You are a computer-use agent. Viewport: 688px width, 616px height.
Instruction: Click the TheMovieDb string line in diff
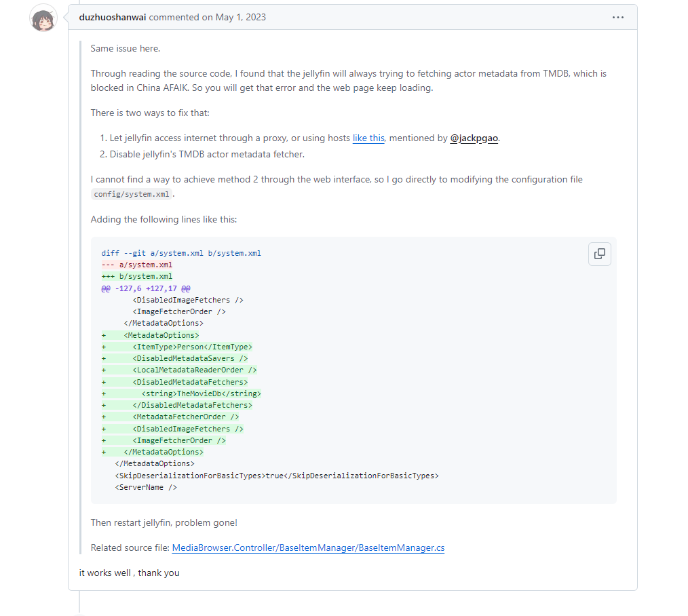pos(201,393)
